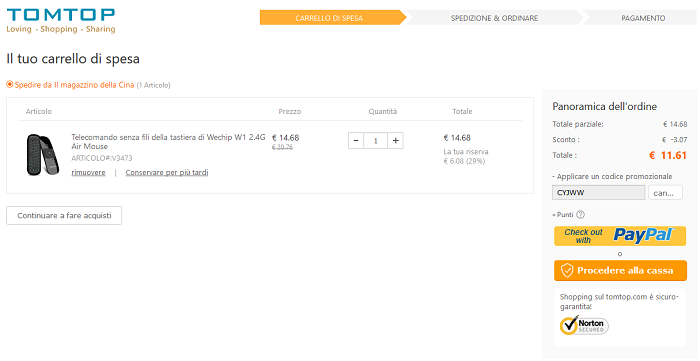Select the Spedizione & Ordinare step
This screenshot has height=361, width=700.
click(494, 18)
